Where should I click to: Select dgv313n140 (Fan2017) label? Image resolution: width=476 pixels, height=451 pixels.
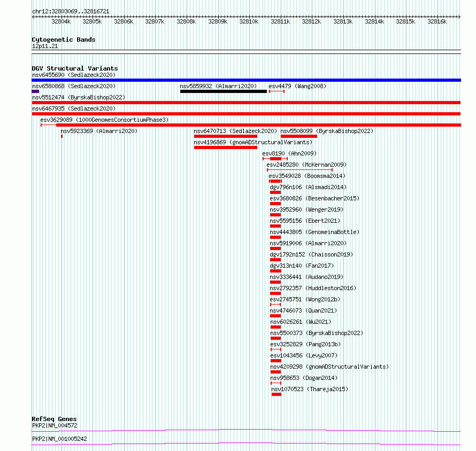(302, 266)
